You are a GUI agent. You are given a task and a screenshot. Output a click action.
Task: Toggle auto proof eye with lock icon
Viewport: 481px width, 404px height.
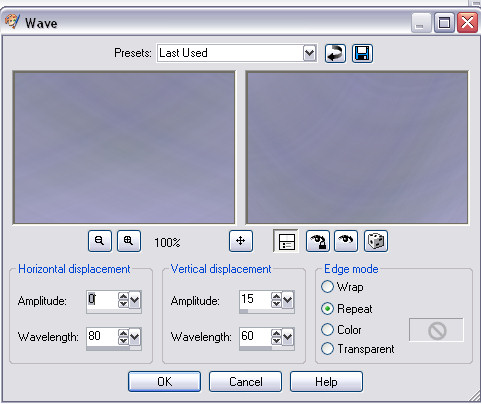click(x=318, y=241)
